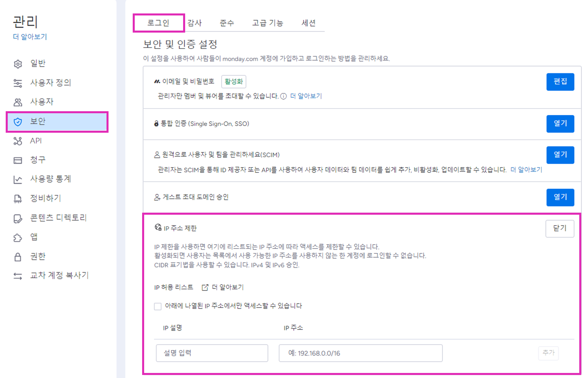The width and height of the screenshot is (588, 378).
Task: Open 더 알아보기 link under 관리
Action: 30,37
